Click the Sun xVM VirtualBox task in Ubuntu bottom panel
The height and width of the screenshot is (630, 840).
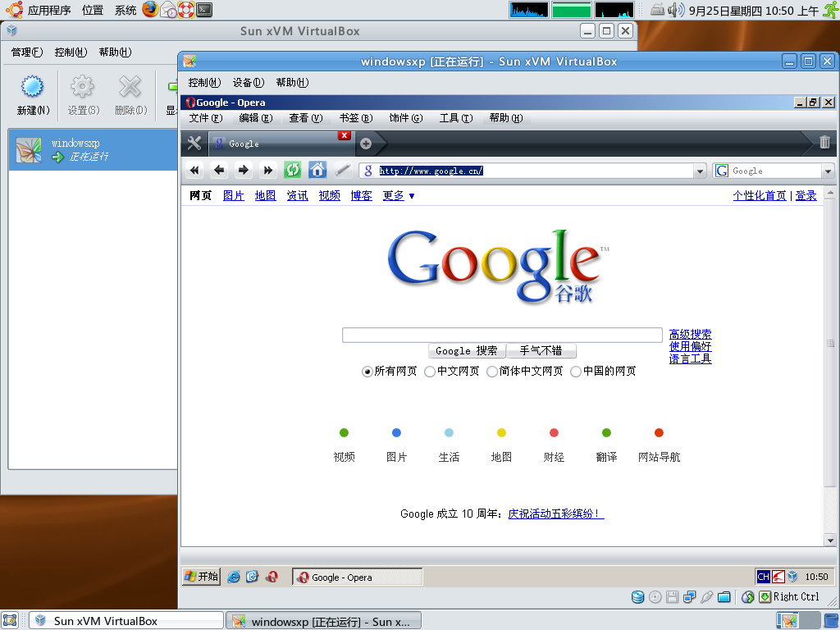[x=126, y=621]
